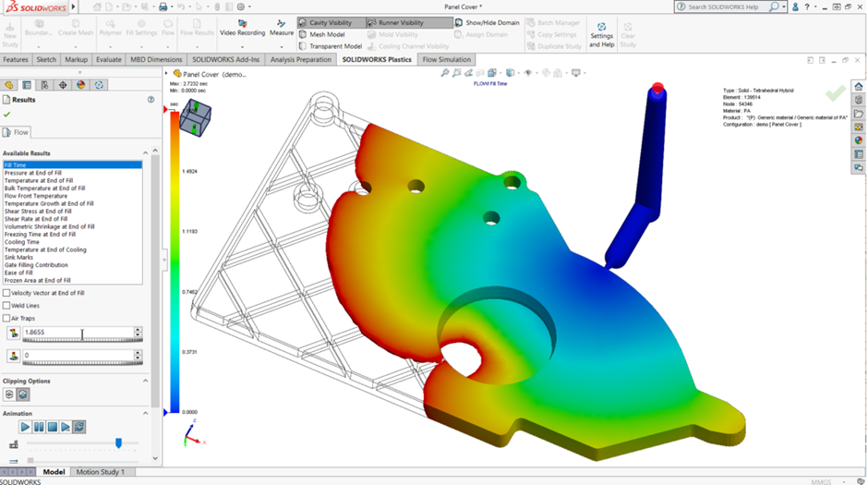Click the user login icon in title bar
The image size is (868, 485).
tap(795, 6)
